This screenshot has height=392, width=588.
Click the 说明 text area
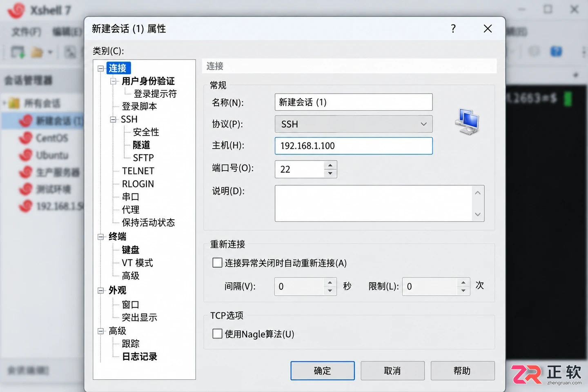373,203
